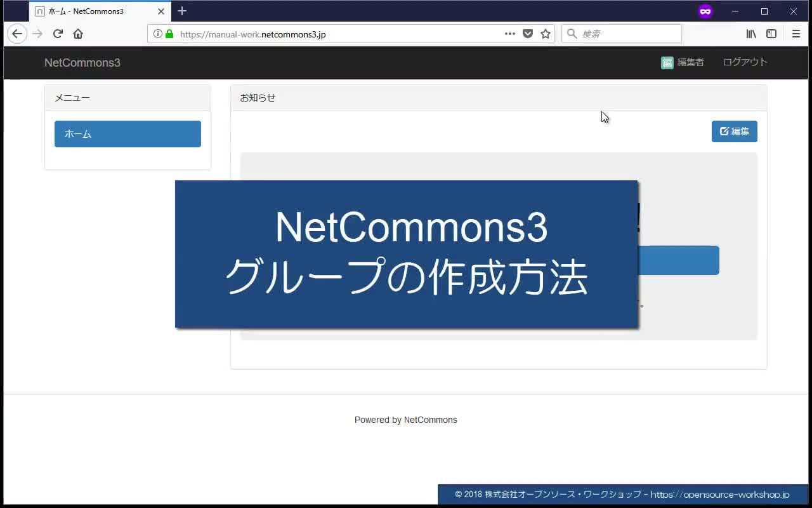Save page to Pocket icon
This screenshot has width=812, height=508.
click(x=528, y=34)
